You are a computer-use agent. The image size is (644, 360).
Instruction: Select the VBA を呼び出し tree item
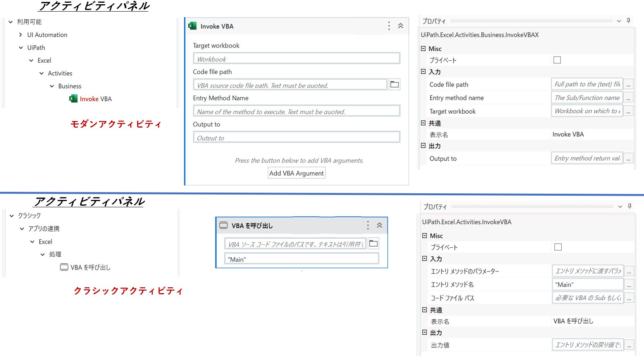(90, 267)
